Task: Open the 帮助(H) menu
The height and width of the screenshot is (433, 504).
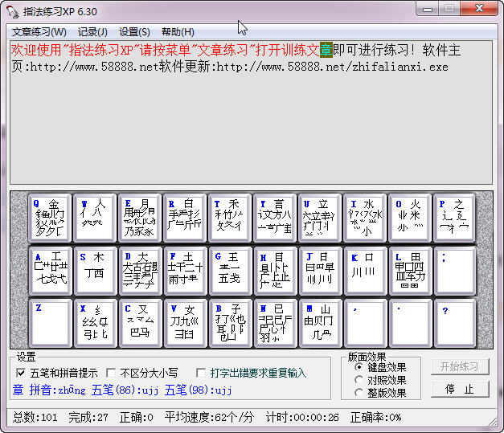Action: coord(178,32)
